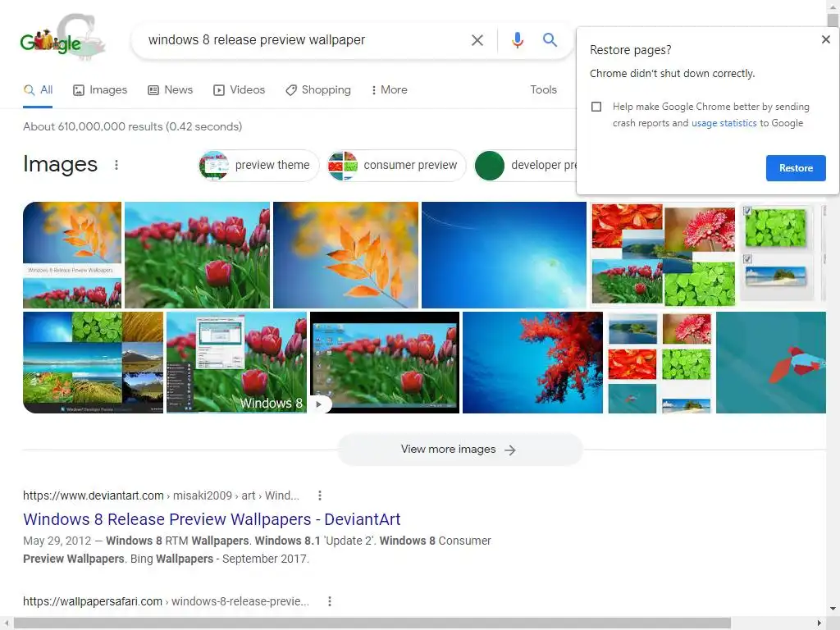
Task: Open three-dot menu for wallpapersafari result
Action: pos(330,601)
